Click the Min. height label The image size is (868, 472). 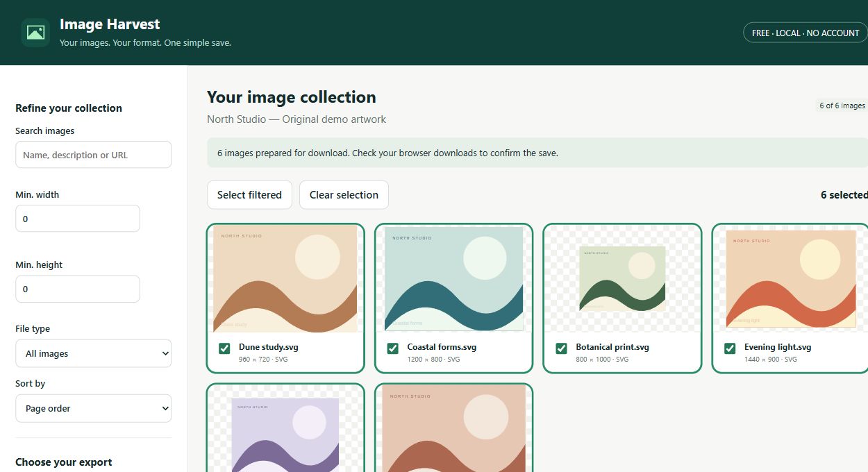[x=39, y=264]
